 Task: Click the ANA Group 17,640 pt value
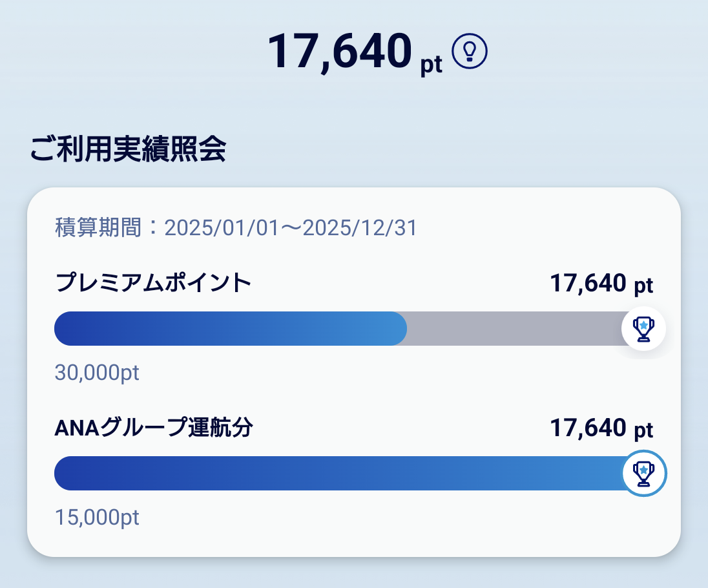(x=601, y=428)
